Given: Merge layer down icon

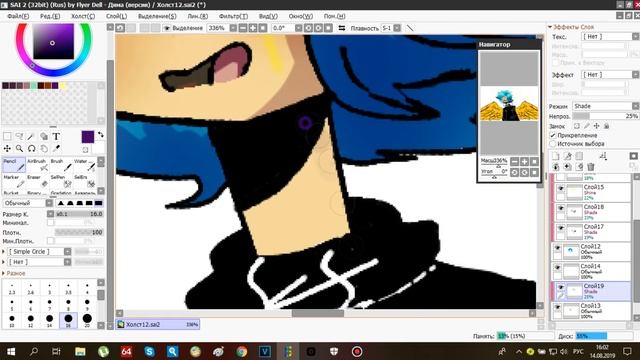Looking at the screenshot, I should pyautogui.click(x=567, y=167).
